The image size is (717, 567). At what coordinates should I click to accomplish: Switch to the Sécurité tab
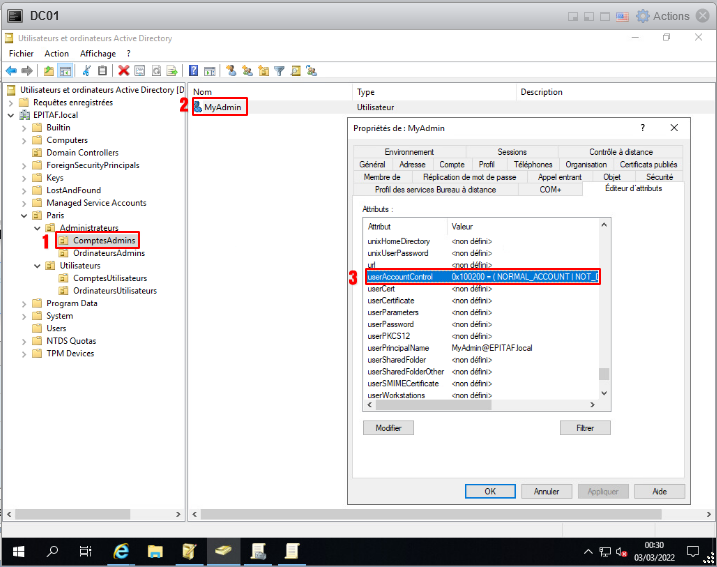[x=659, y=176]
